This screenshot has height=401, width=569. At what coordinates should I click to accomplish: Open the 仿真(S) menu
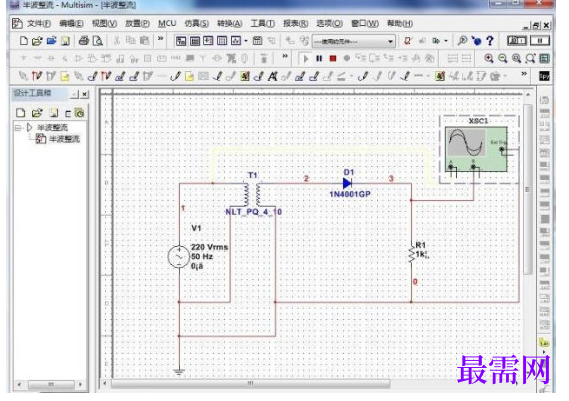tap(196, 24)
